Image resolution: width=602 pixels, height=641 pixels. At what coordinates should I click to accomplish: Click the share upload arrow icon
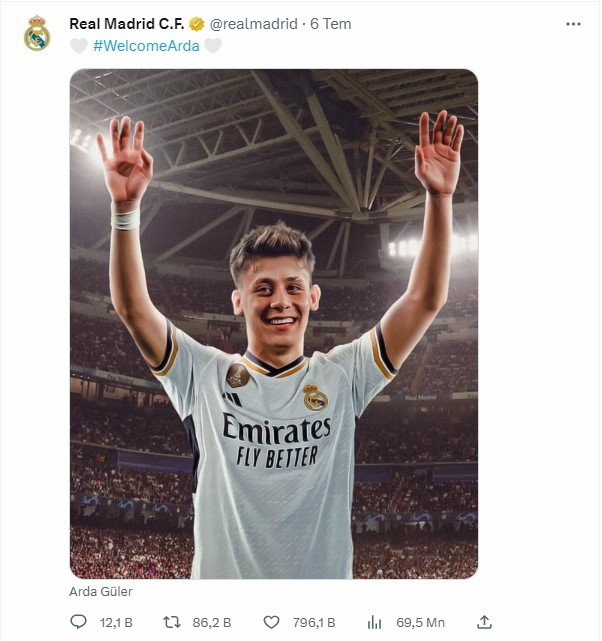pyautogui.click(x=484, y=622)
